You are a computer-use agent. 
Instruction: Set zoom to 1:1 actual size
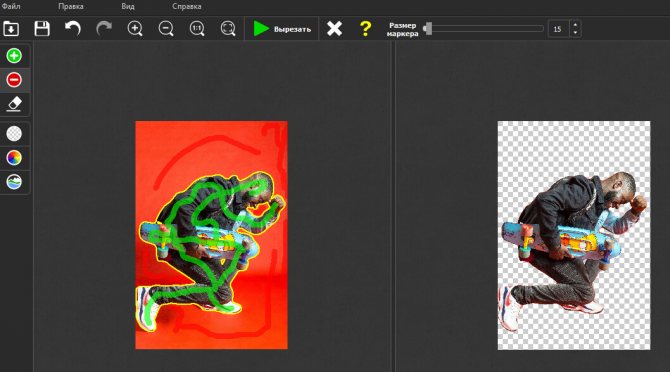coord(197,29)
